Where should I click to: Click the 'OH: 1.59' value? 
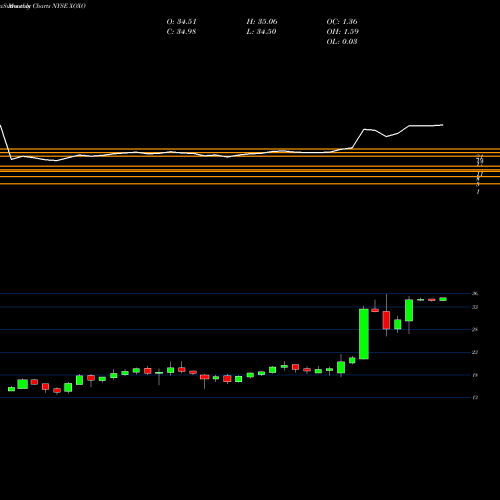342,32
